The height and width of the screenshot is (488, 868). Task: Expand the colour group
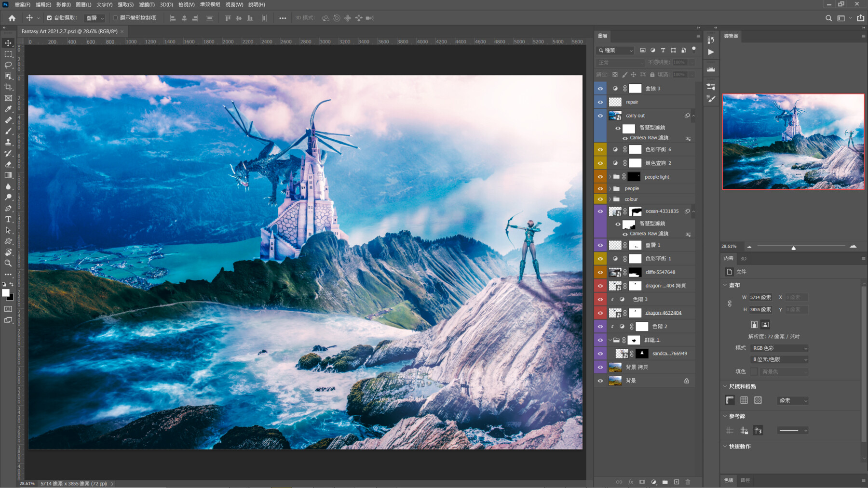click(610, 199)
